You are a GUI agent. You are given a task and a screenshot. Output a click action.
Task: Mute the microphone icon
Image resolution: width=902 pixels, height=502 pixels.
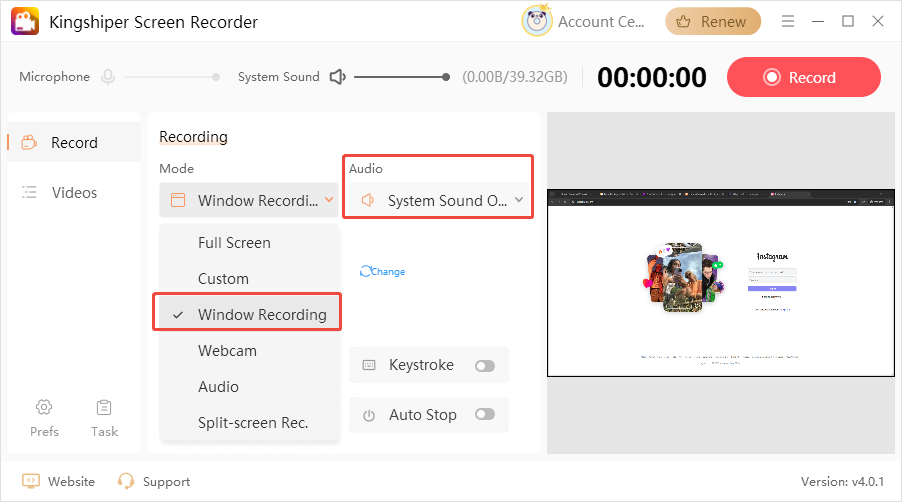[108, 76]
